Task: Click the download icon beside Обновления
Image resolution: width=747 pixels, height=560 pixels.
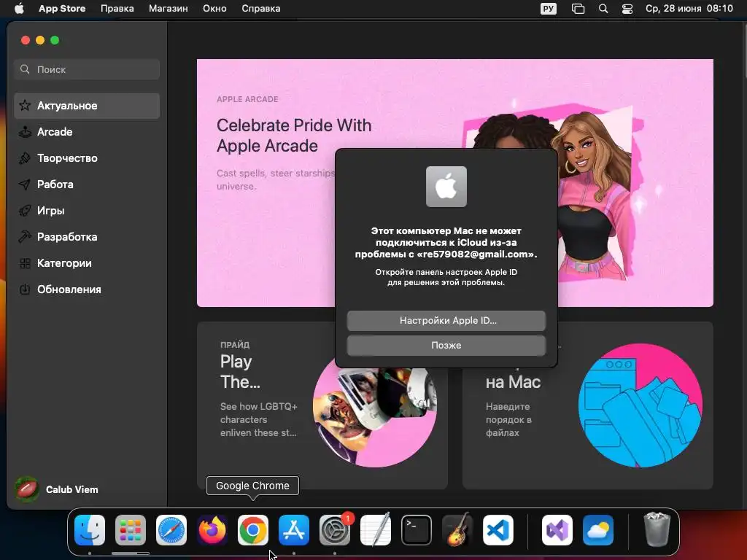Action: 25,289
